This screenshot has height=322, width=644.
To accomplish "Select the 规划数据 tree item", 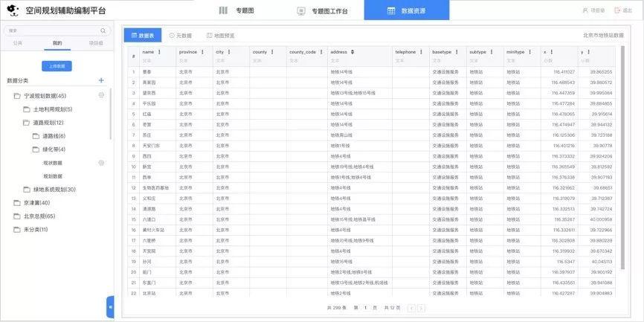I will (x=53, y=176).
